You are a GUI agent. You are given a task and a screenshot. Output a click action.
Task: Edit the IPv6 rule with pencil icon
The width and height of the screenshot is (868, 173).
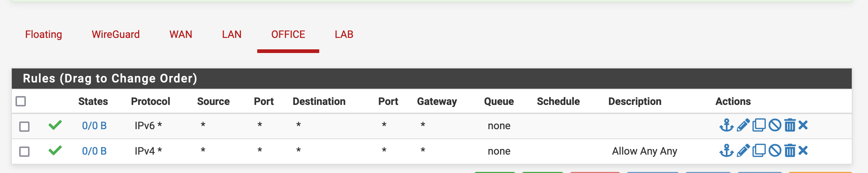click(x=743, y=126)
